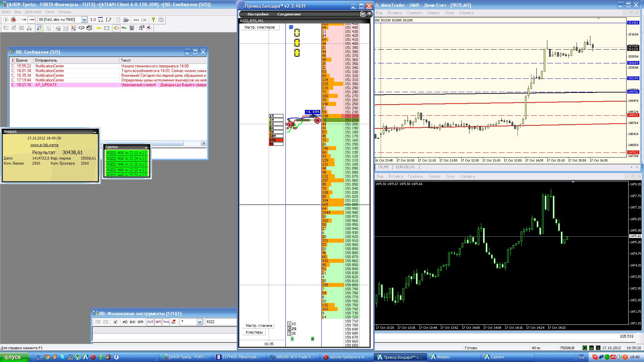The image size is (644, 362).
Task: Open the www.a-lab.name link
Action: (x=44, y=145)
